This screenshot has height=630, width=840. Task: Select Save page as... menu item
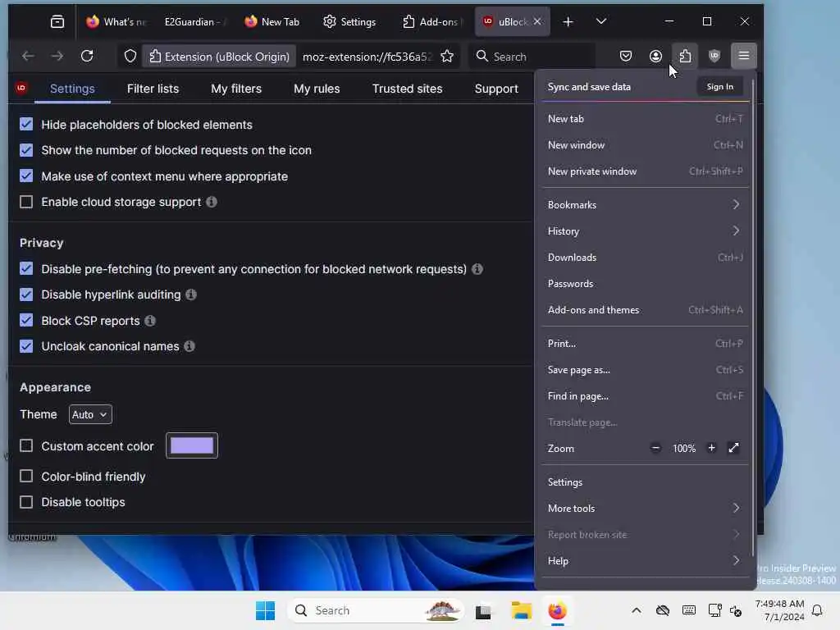tap(645, 370)
